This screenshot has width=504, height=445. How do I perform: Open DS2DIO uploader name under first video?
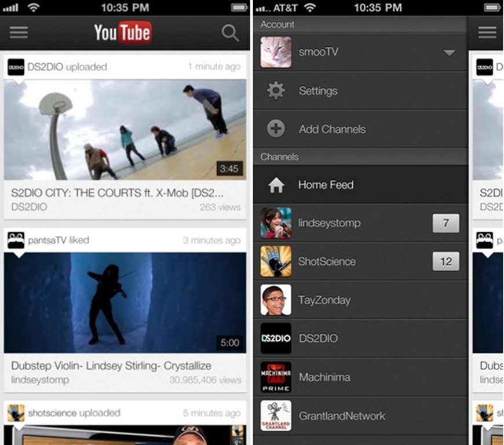[29, 207]
